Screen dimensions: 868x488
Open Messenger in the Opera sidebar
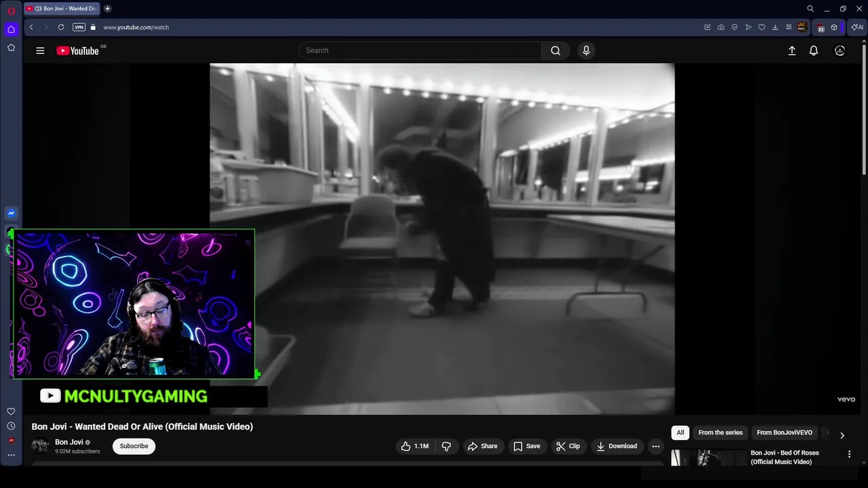pyautogui.click(x=11, y=213)
